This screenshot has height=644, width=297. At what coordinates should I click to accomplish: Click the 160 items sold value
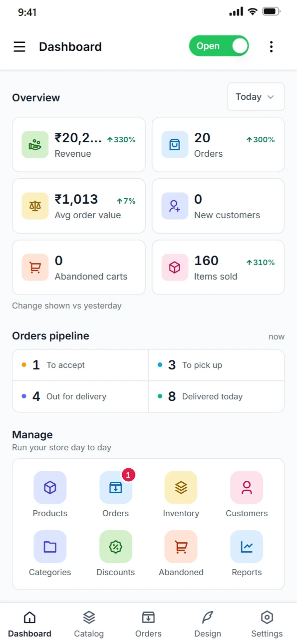(206, 261)
